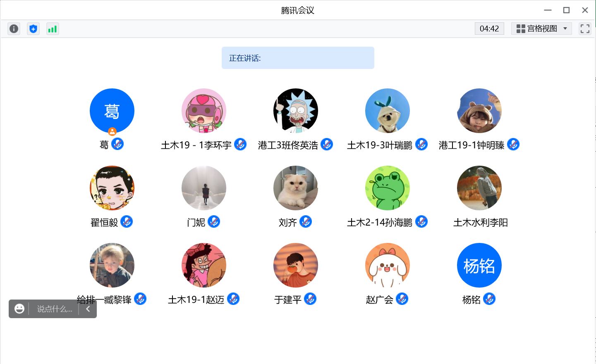Open the 宫格视图 view dropdown
Viewport: 596px width, 364px height.
click(x=542, y=29)
